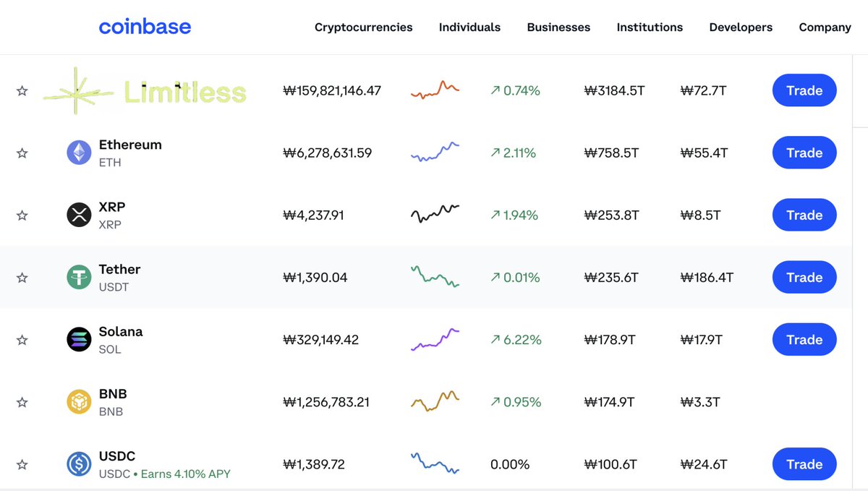
Task: Open the Cryptocurrencies menu
Action: (x=364, y=27)
